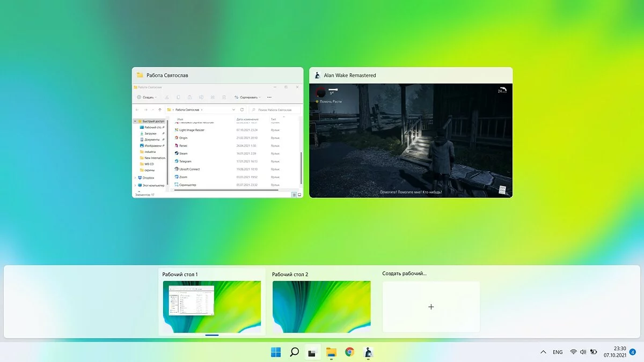
Task: Click the volume speaker tray icon
Action: (x=583, y=352)
